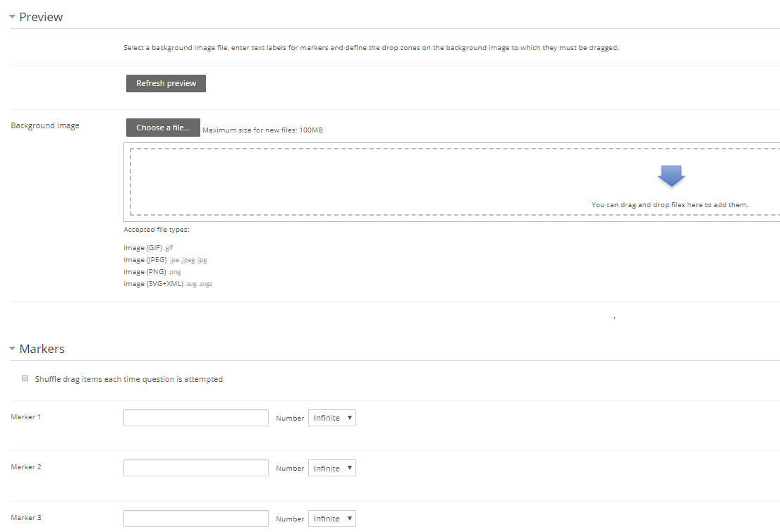Click the blue drop arrow icon
Viewport: 780px width, 532px height.
(x=671, y=176)
